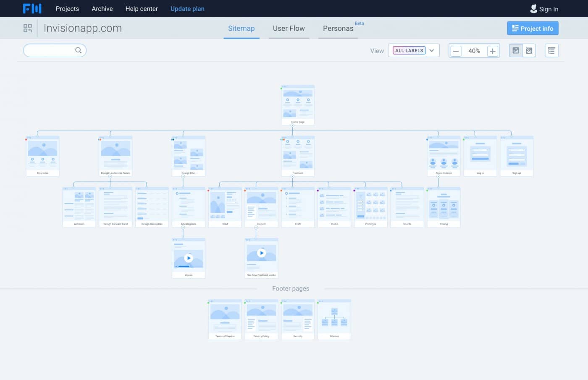Click the zoom out minus icon
Viewport: 588px width, 380px height.
456,51
